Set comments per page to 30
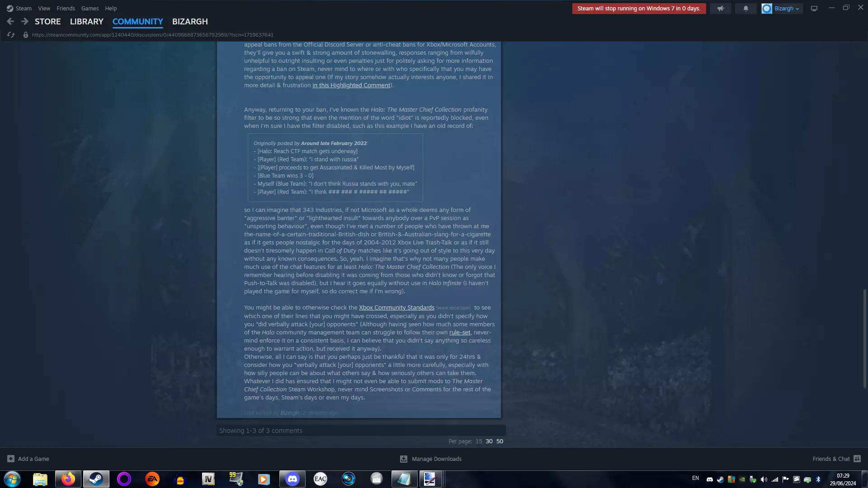868x488 pixels. [489, 441]
